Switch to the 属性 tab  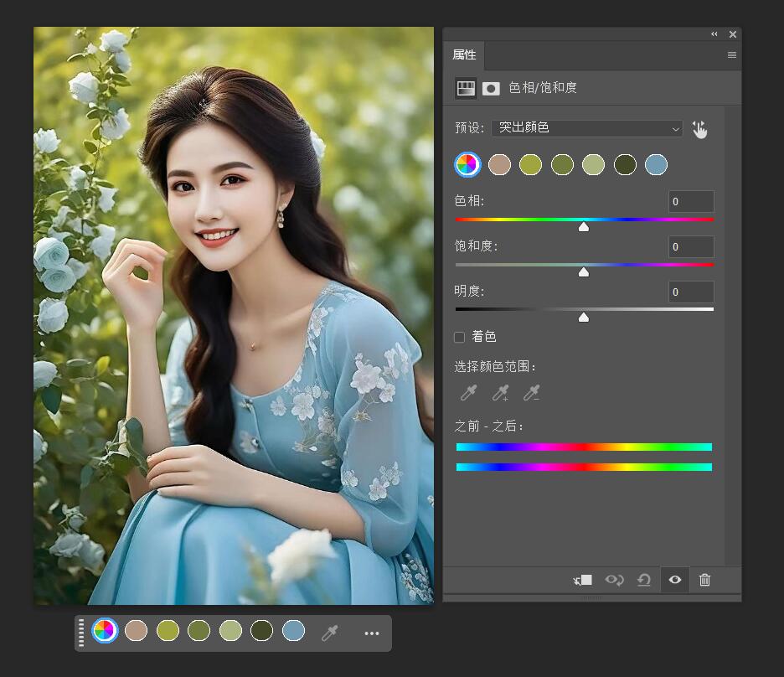point(464,55)
